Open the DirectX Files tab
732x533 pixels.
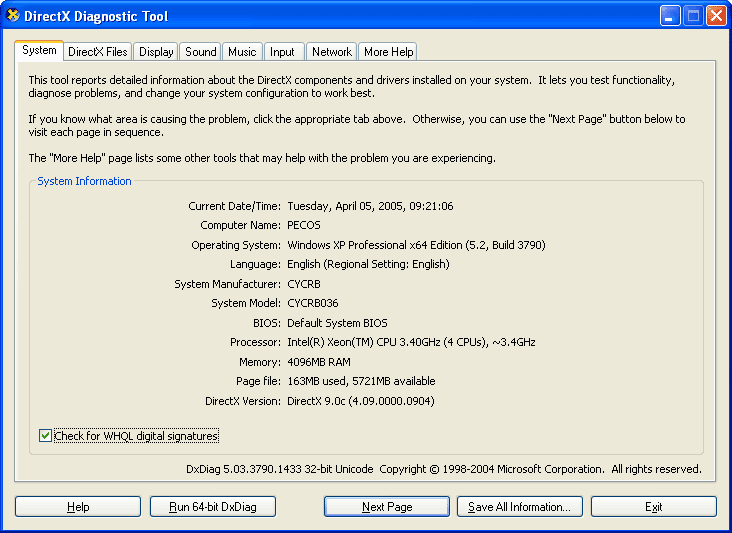coord(98,52)
